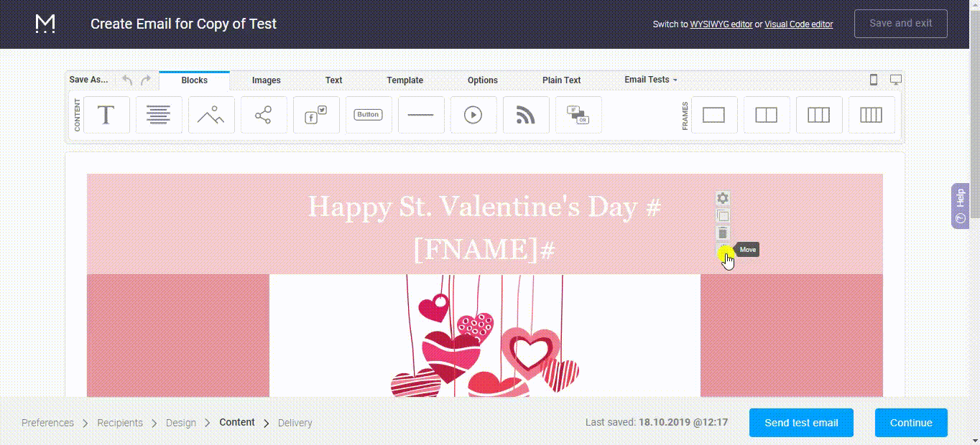Insert a social follow block
Screen dimensions: 980x445
tap(316, 115)
